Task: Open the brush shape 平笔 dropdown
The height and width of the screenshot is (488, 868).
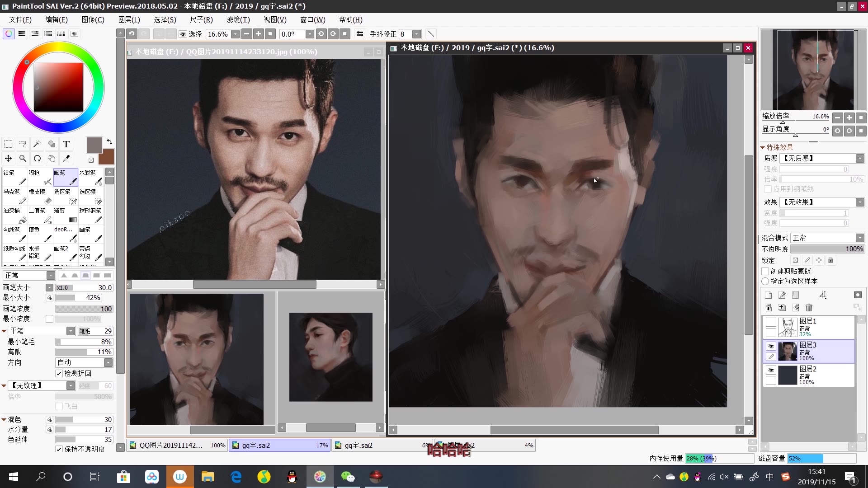Action: coord(71,331)
